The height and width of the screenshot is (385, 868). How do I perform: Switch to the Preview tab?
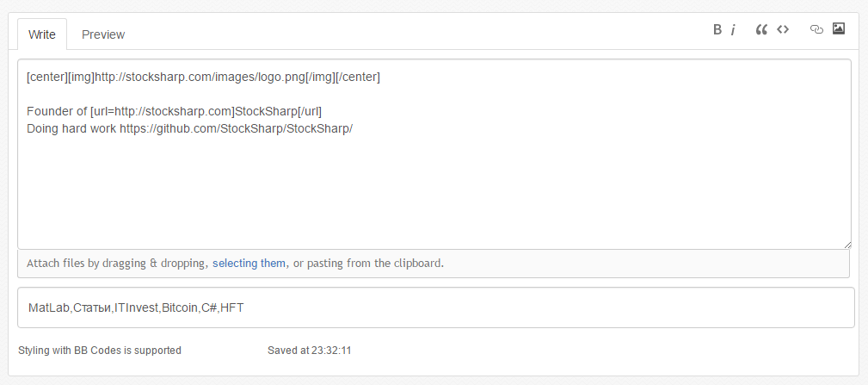click(x=103, y=34)
